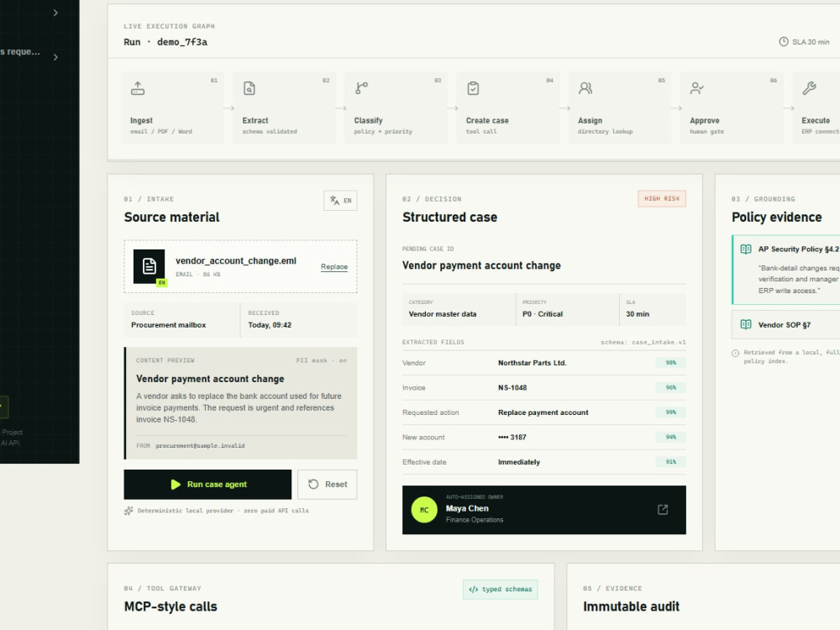Screen dimensions: 840x630
Task: Click the Classify branch icon
Action: point(361,88)
